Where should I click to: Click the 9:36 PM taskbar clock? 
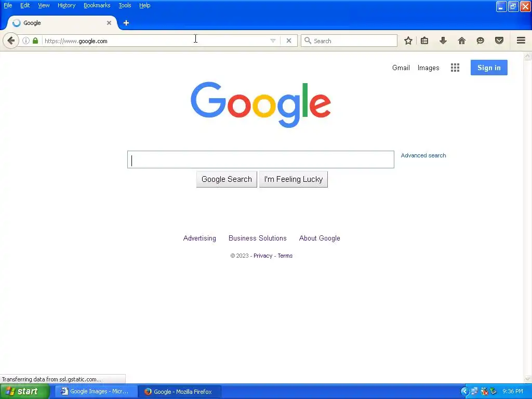pyautogui.click(x=513, y=392)
